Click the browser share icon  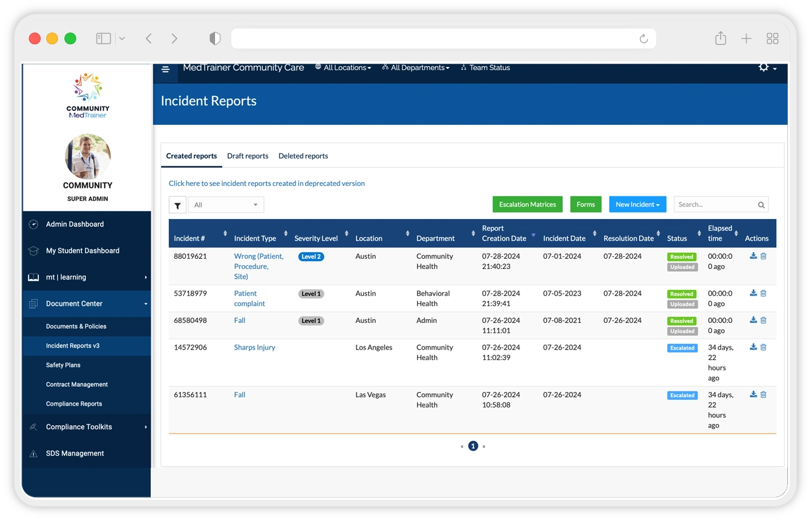[720, 38]
